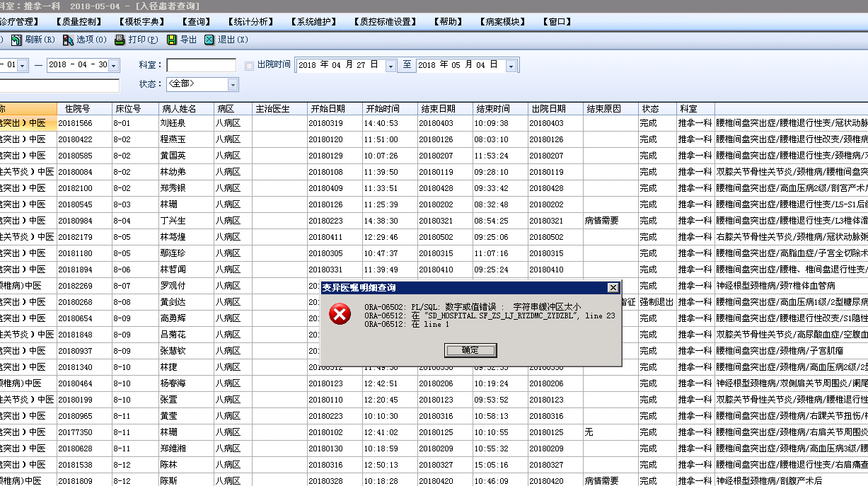Image resolution: width=868 pixels, height=486 pixels.
Task: Select patient name 郑秀银
Action: click(x=173, y=188)
